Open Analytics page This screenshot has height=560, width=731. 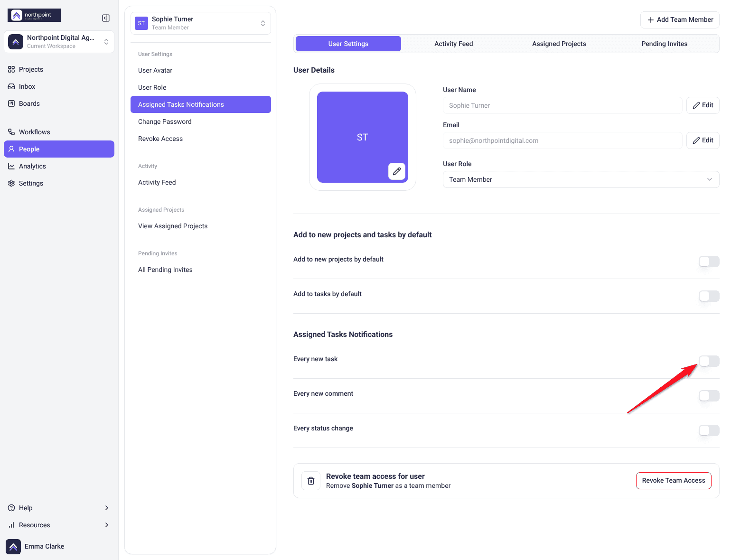pyautogui.click(x=59, y=166)
